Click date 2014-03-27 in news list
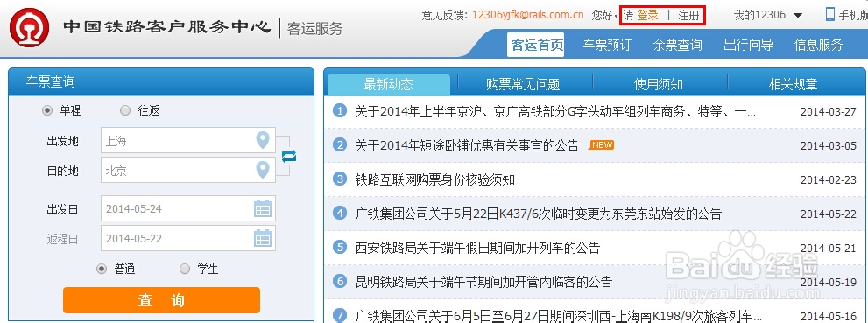868x323 pixels. (828, 112)
